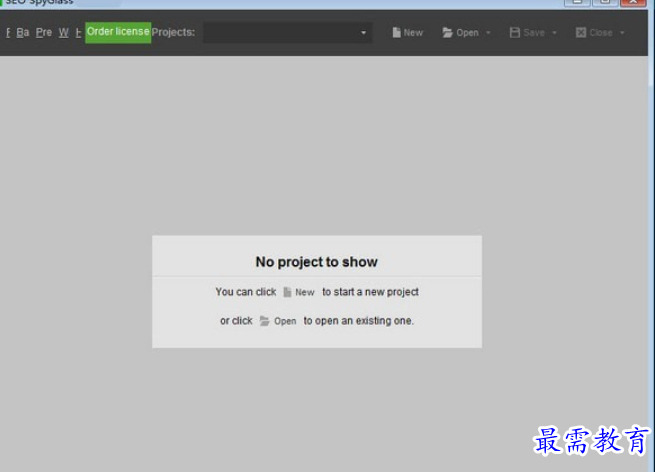Click the green Order license button
Screen dimensions: 657x472
point(118,32)
